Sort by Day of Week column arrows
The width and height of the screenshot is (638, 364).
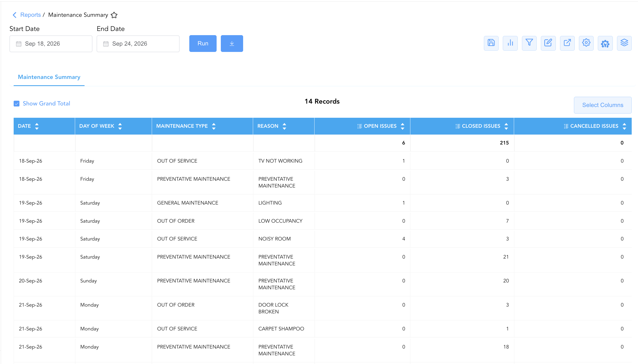point(120,126)
